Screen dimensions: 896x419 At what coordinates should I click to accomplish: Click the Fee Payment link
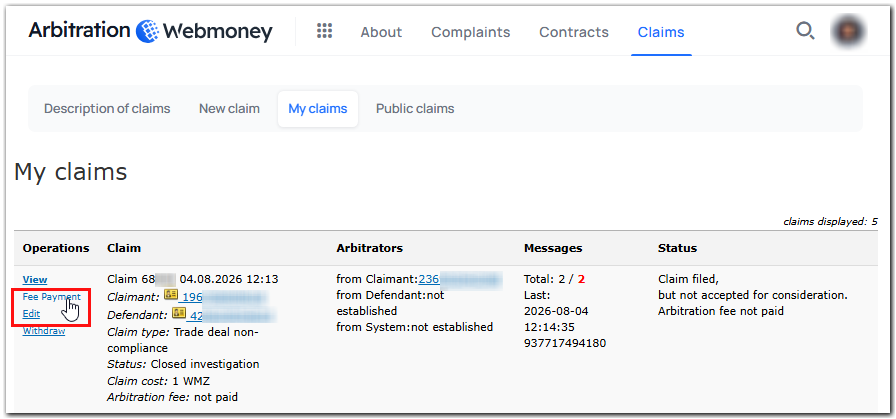tap(51, 297)
